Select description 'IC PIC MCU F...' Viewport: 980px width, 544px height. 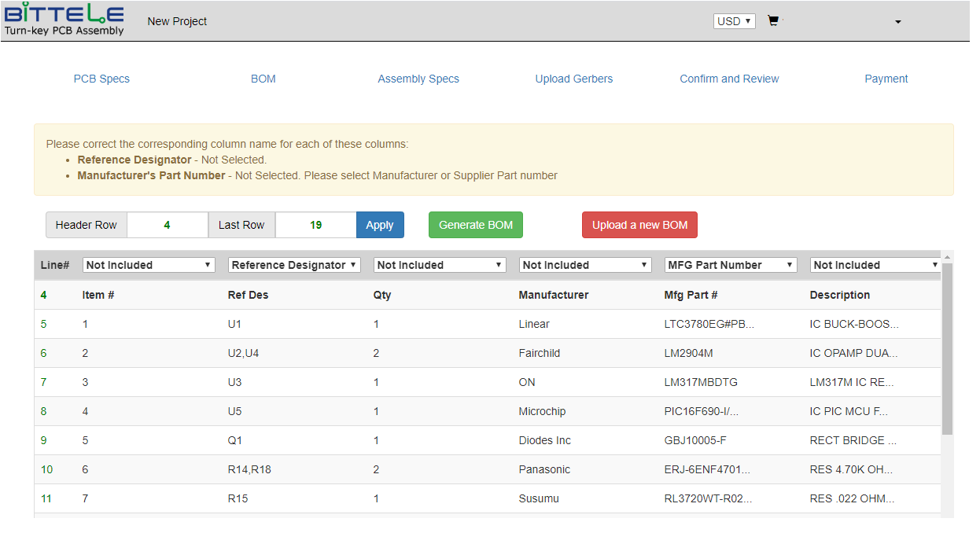click(x=849, y=411)
